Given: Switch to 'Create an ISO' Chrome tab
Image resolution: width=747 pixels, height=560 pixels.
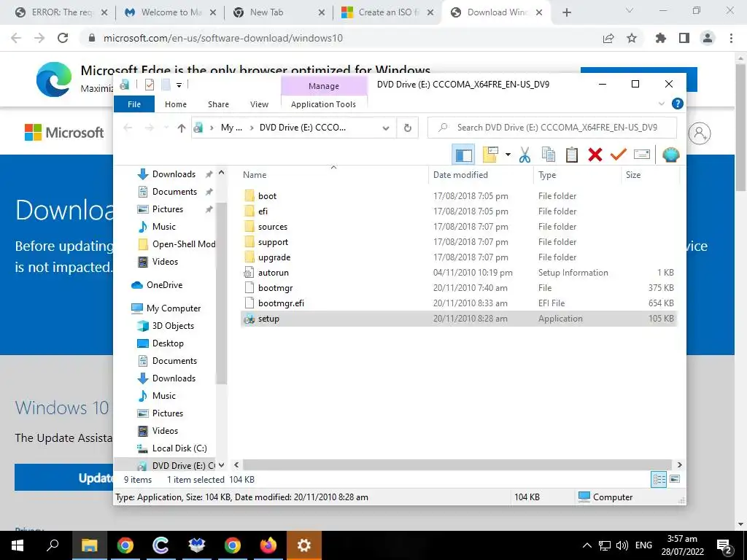Looking at the screenshot, I should tap(388, 12).
